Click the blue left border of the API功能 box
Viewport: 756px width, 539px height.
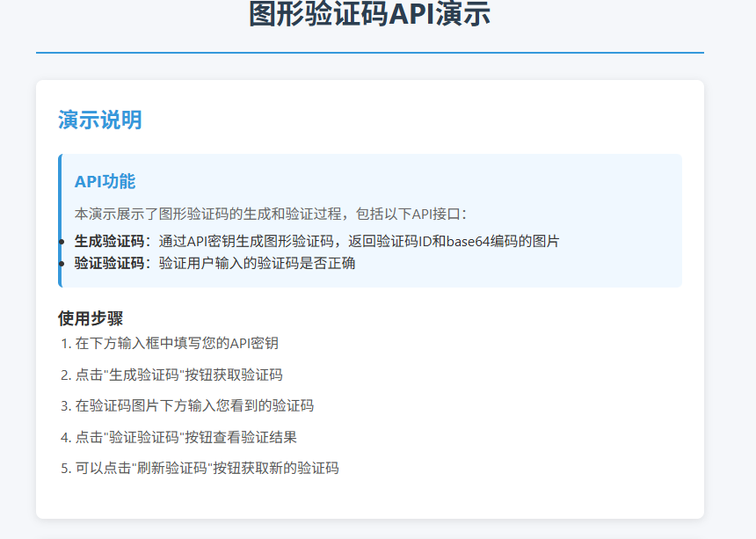tap(60, 221)
